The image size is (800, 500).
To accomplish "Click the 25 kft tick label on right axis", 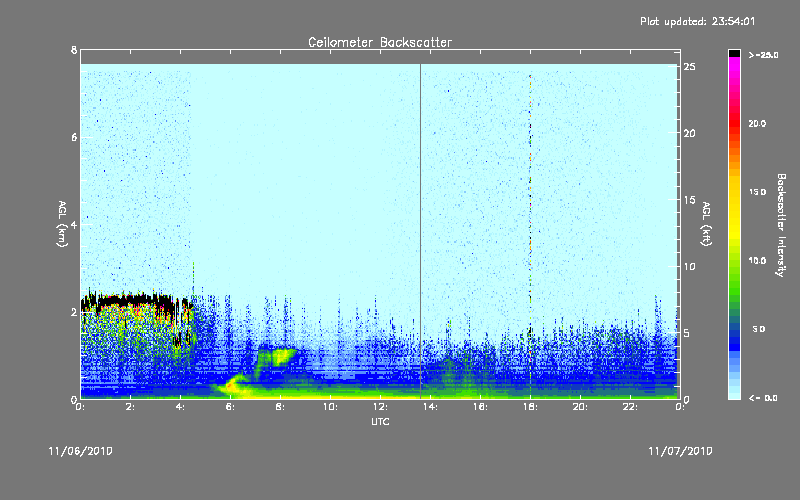I will [x=689, y=67].
